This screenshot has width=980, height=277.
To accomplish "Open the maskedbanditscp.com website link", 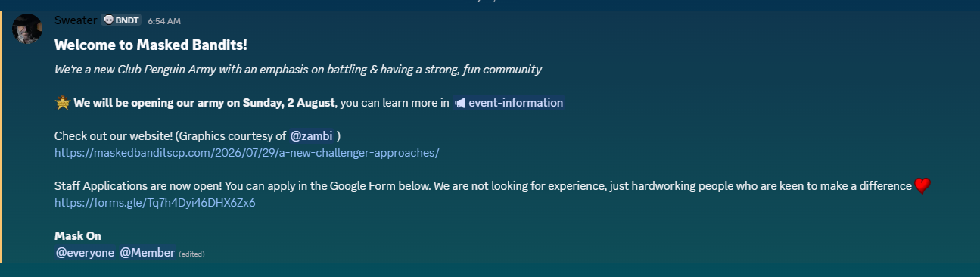I will coord(247,152).
